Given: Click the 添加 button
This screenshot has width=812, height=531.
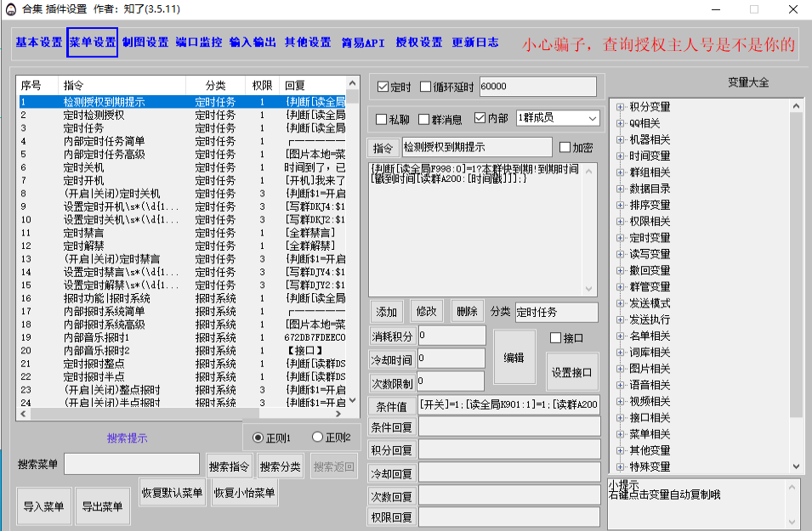Looking at the screenshot, I should [387, 312].
